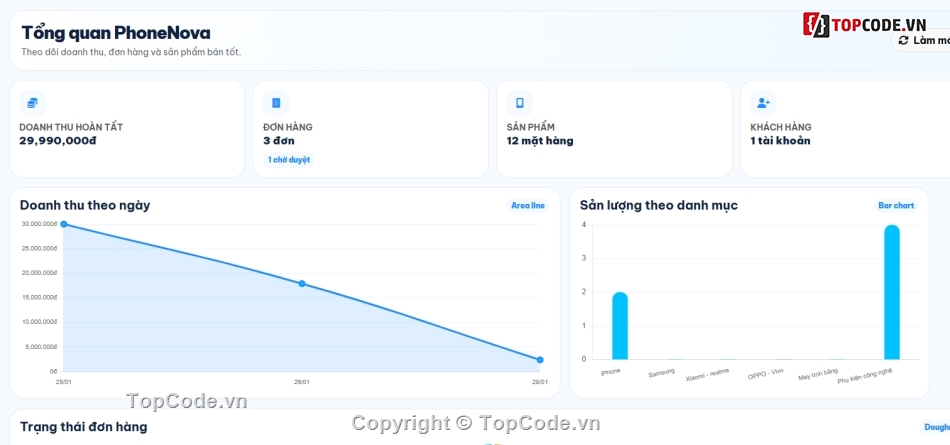Click the '3 đơn' orders value
950x445 pixels.
coord(279,141)
